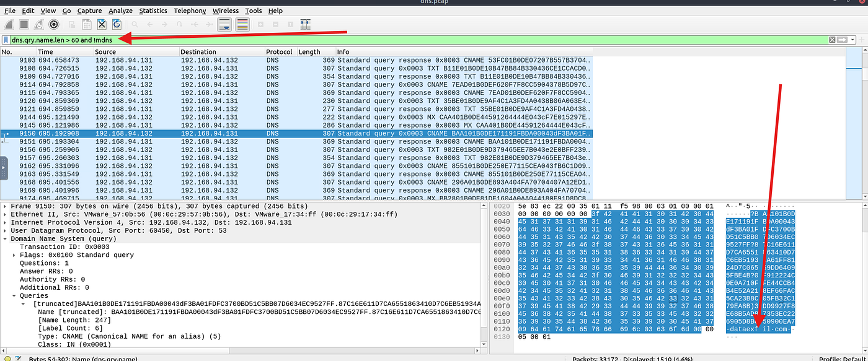The width and height of the screenshot is (868, 361).
Task: Open the Help menu
Action: [x=275, y=11]
